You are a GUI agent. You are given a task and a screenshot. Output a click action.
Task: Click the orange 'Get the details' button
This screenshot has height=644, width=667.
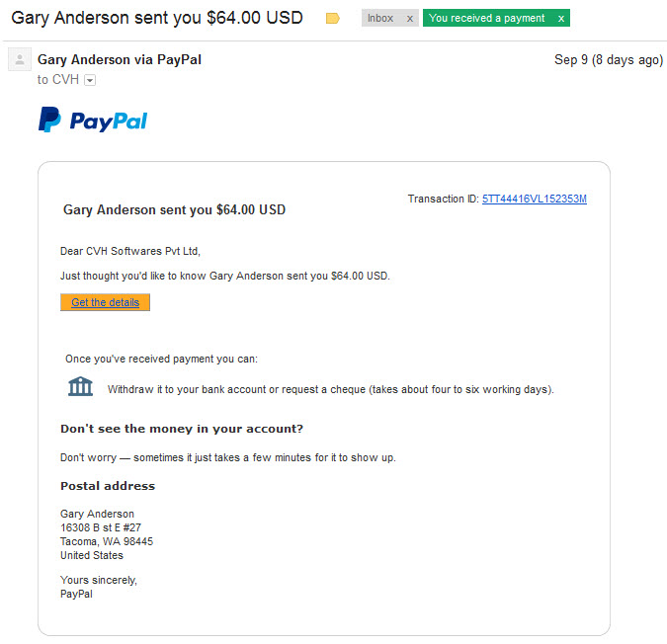105,302
